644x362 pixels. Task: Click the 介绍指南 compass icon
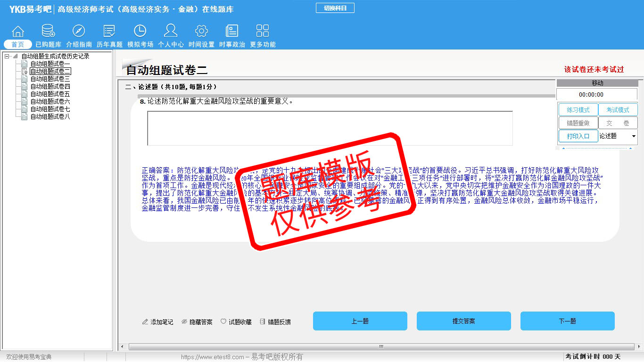coord(79,32)
